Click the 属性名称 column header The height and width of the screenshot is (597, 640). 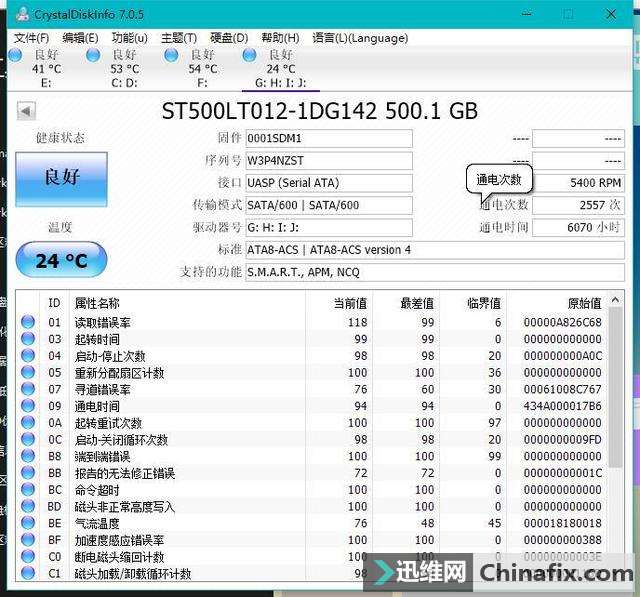[x=98, y=303]
